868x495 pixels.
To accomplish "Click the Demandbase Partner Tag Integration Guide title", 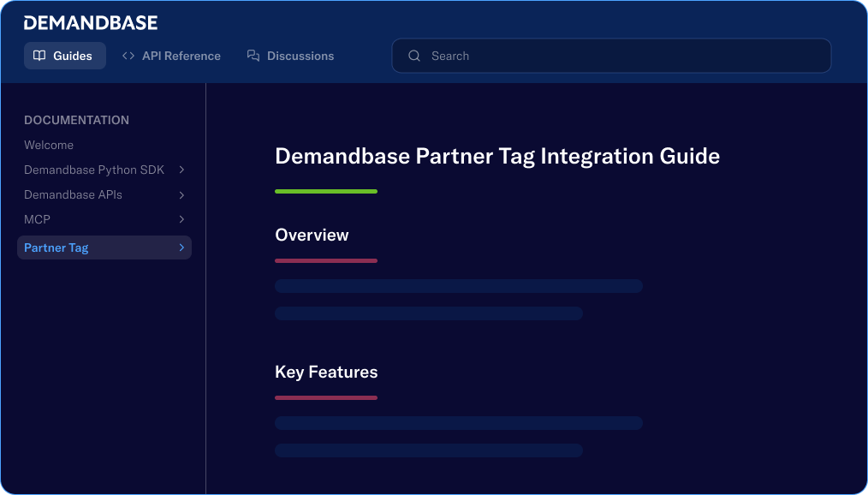I will (497, 156).
